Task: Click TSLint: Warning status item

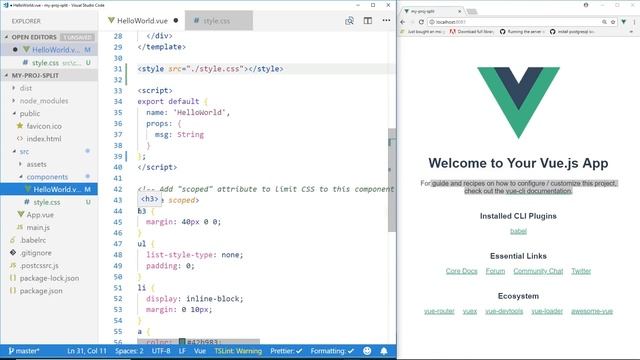Action: 238,351
